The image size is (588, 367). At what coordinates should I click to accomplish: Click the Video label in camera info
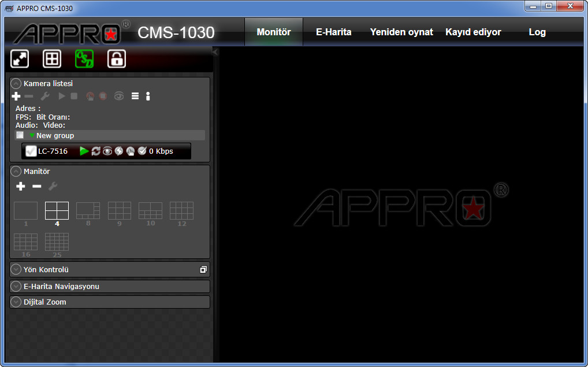tap(54, 125)
